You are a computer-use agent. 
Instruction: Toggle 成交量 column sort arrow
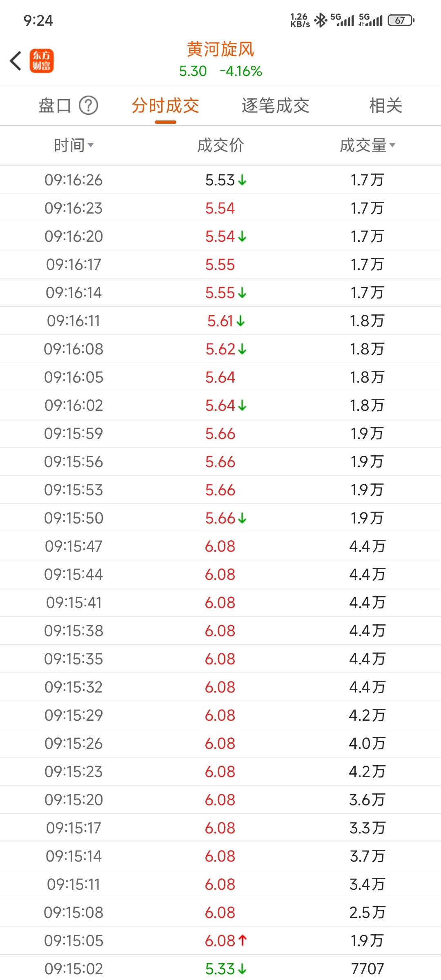392,145
